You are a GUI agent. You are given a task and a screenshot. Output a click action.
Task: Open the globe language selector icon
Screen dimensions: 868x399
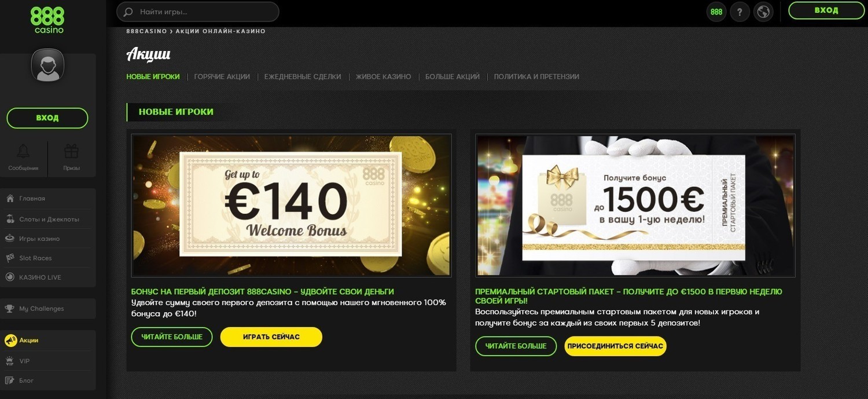tap(764, 12)
